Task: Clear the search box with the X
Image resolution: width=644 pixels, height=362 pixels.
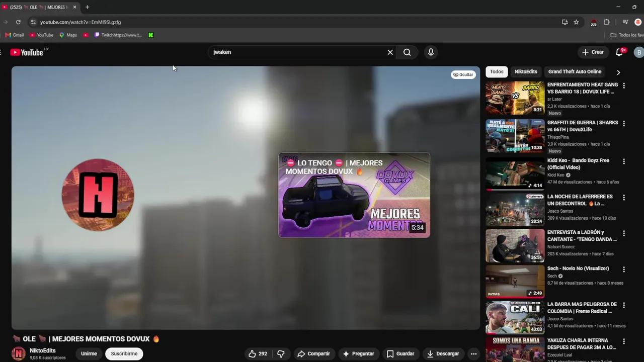Action: 390,52
